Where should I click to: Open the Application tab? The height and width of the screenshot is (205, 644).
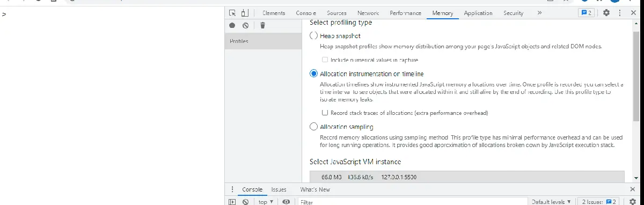click(478, 13)
